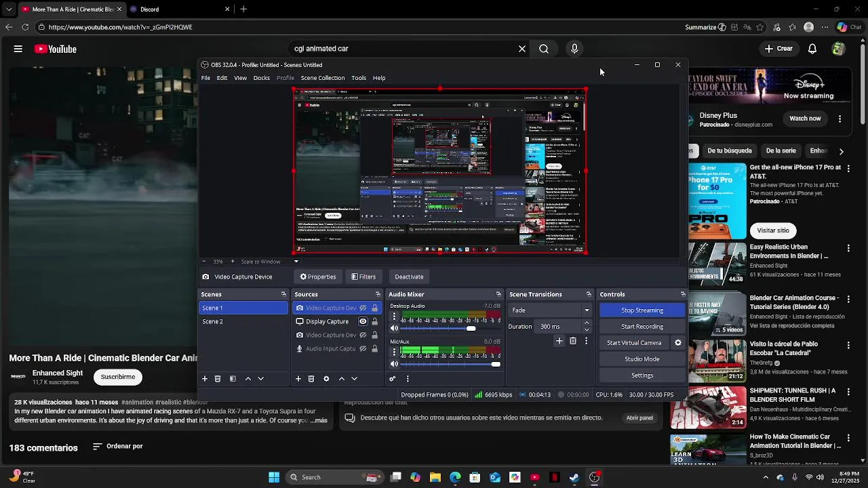Image resolution: width=868 pixels, height=488 pixels.
Task: Open OBS Docks menu
Action: coord(262,78)
